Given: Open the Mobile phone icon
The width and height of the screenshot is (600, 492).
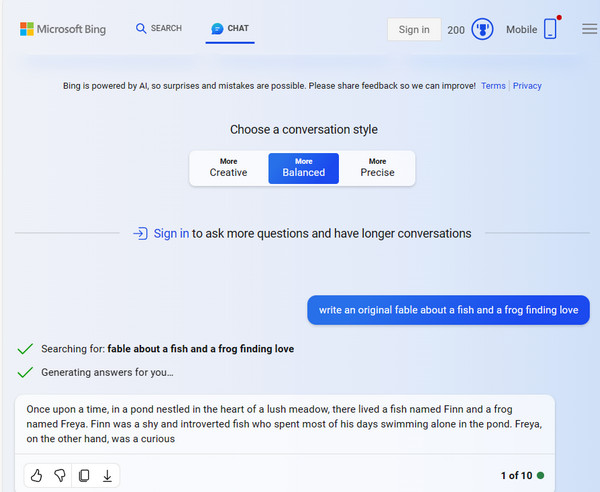Looking at the screenshot, I should pos(550,29).
